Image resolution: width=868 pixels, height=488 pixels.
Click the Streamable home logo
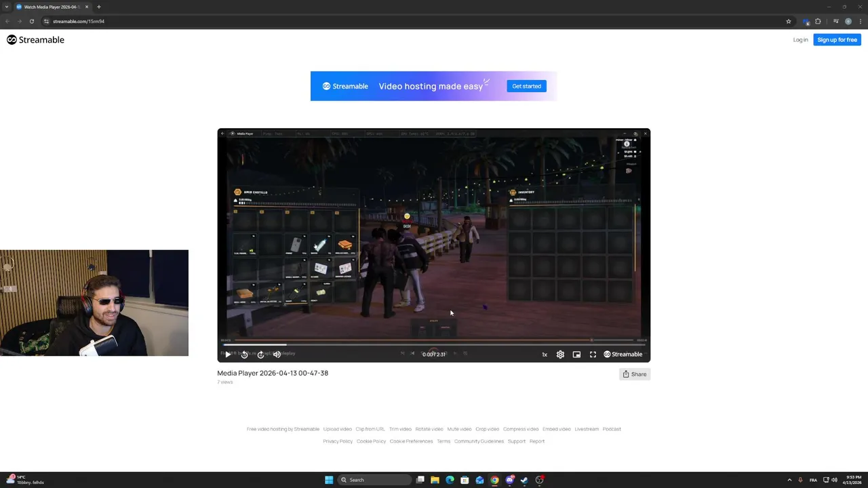pos(35,40)
